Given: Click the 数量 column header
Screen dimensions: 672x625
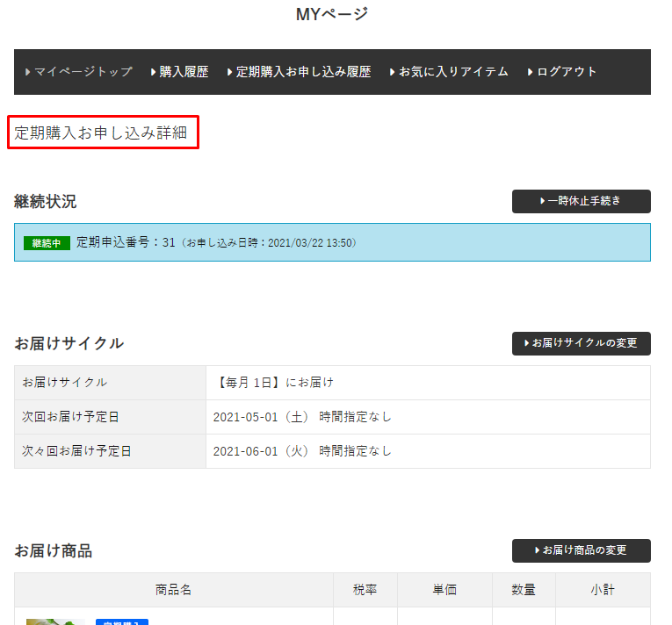Looking at the screenshot, I should click(523, 590).
